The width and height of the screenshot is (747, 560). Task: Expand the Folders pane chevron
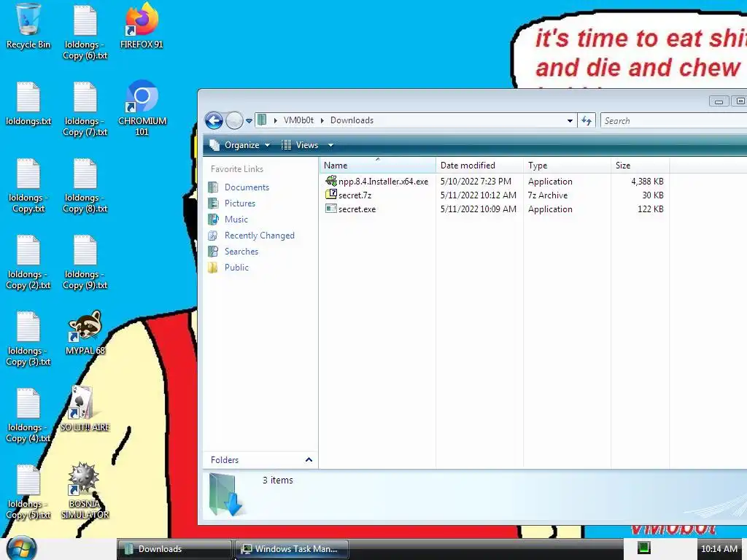309,459
